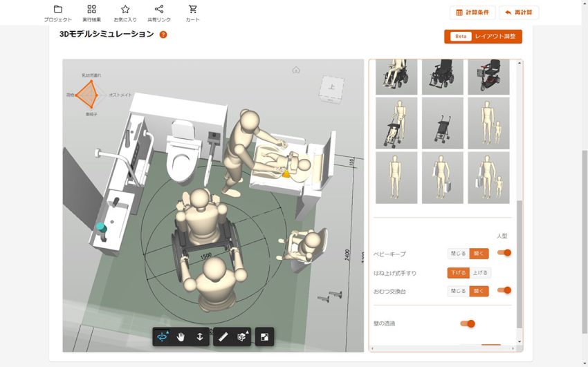
Task: Go to 実行結果 in top navigation
Action: click(x=92, y=12)
